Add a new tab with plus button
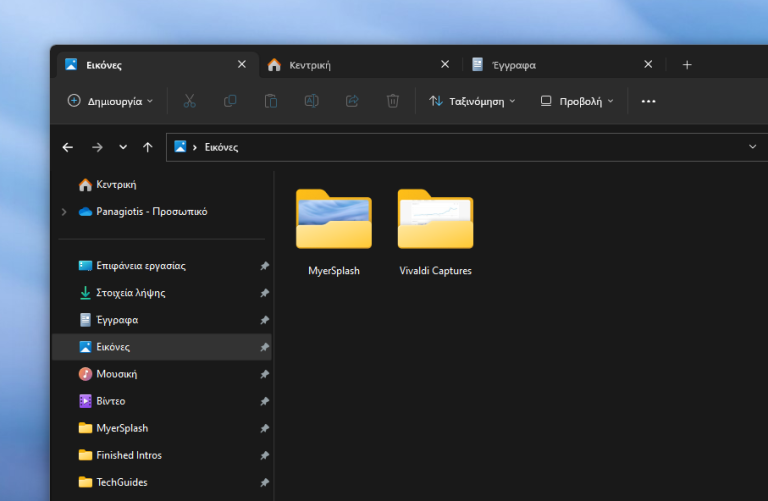768x501 pixels. point(687,65)
